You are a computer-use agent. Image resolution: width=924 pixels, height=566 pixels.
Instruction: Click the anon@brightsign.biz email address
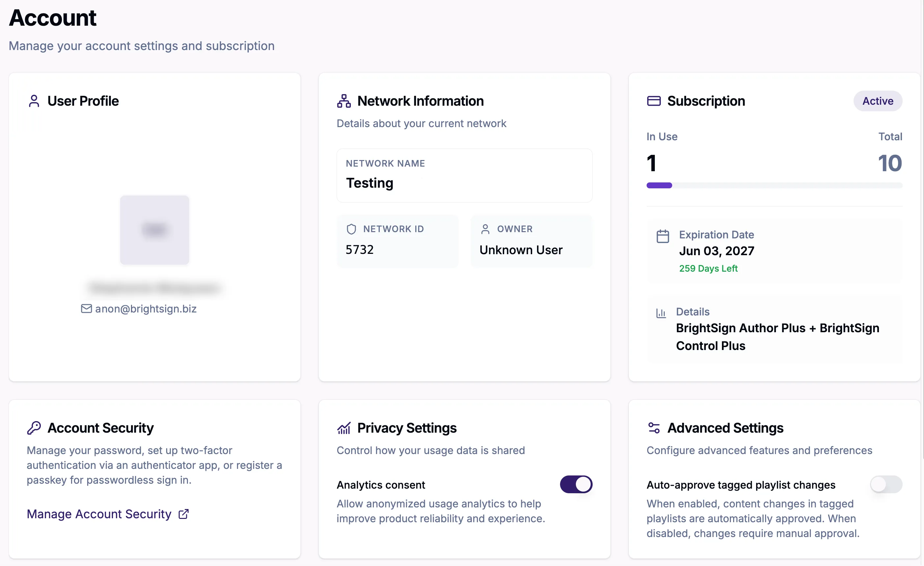[x=145, y=309]
